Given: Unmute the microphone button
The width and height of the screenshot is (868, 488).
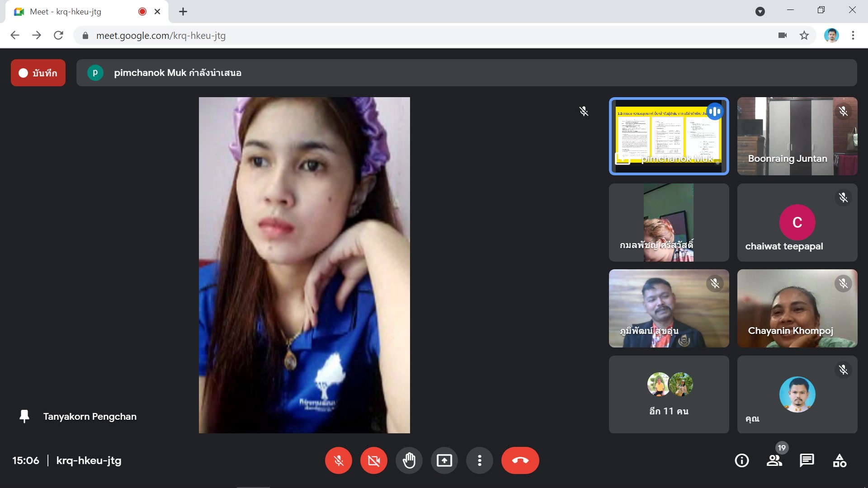Looking at the screenshot, I should 338,460.
